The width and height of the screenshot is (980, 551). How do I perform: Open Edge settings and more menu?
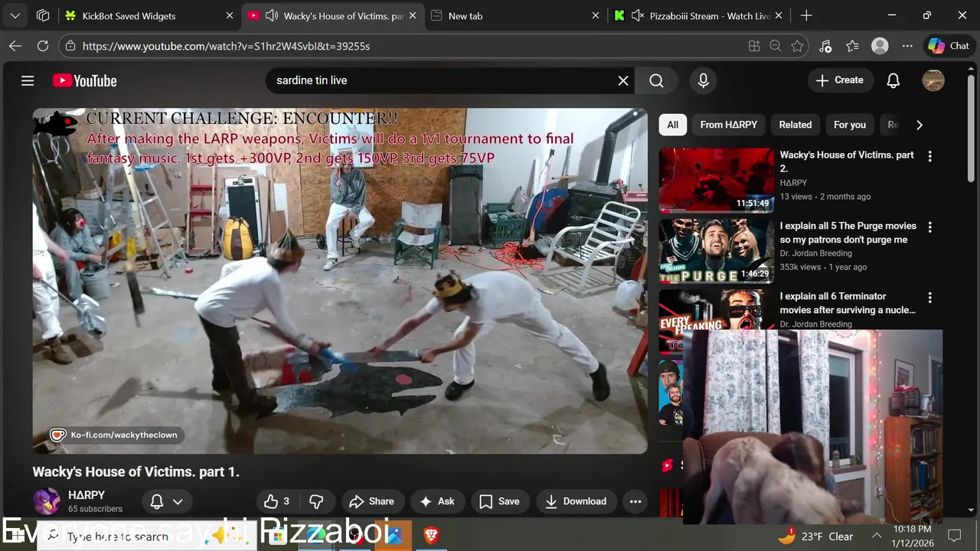click(907, 46)
